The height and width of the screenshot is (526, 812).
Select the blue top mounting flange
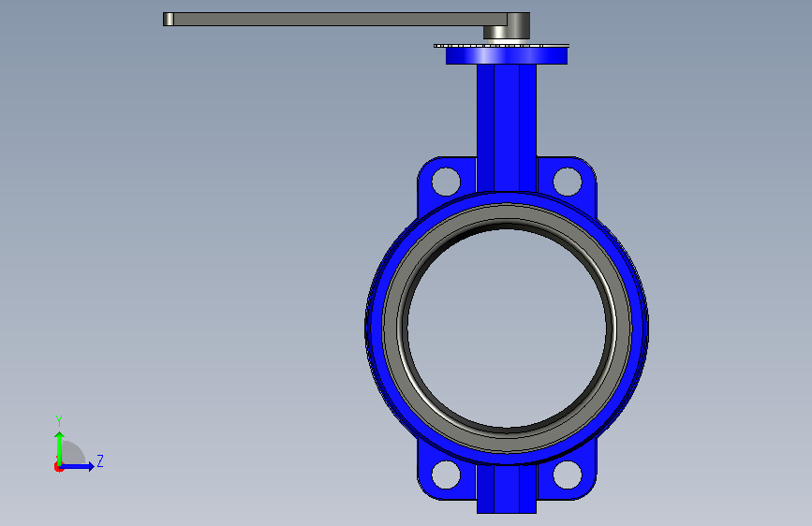pyautogui.click(x=507, y=55)
